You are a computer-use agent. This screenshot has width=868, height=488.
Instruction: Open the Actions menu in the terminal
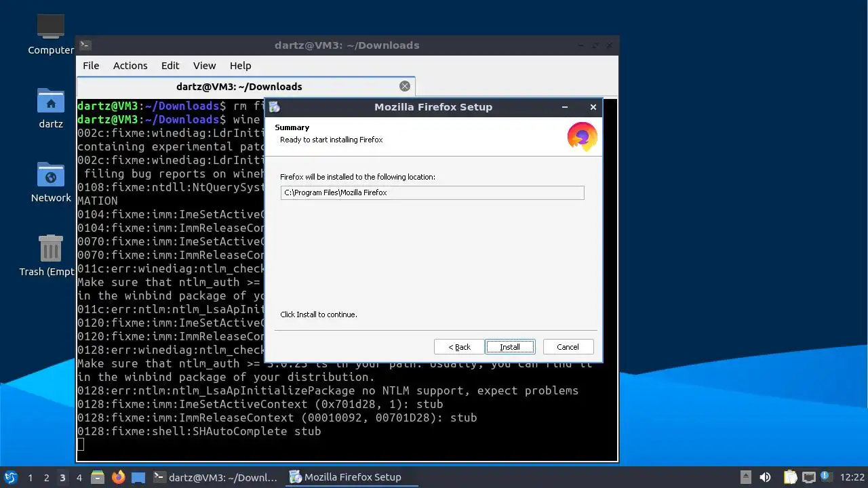pos(130,66)
